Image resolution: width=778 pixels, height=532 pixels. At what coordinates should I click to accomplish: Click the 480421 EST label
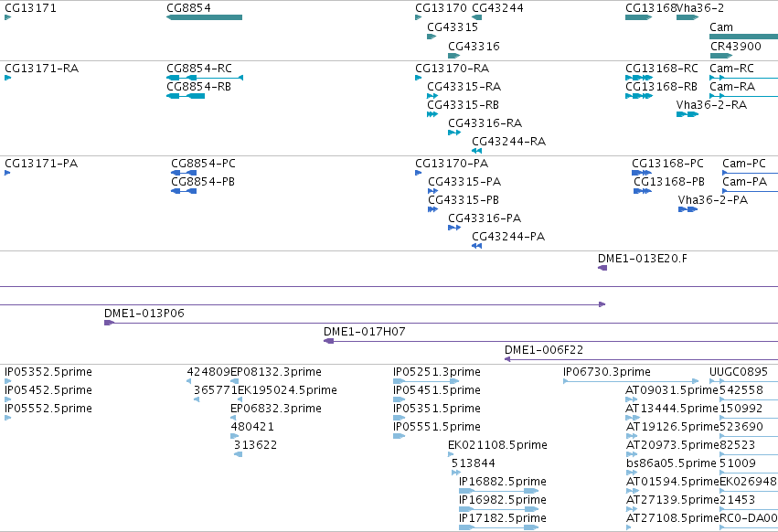point(252,426)
